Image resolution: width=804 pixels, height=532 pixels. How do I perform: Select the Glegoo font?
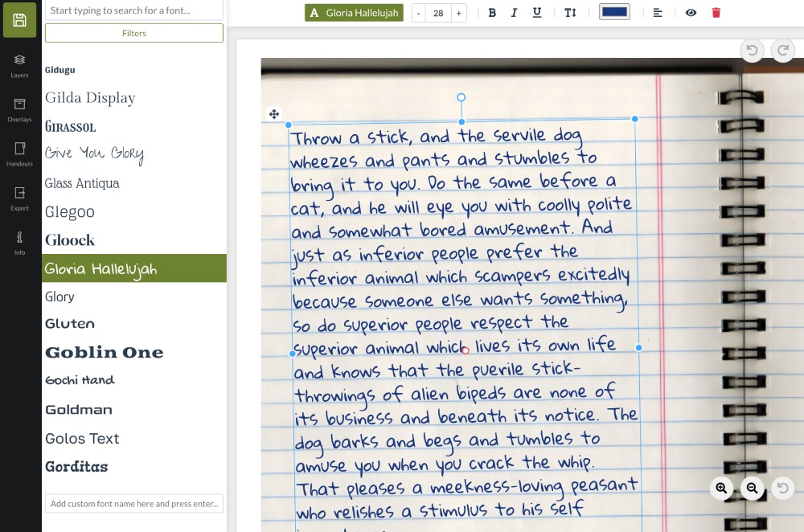click(x=70, y=211)
